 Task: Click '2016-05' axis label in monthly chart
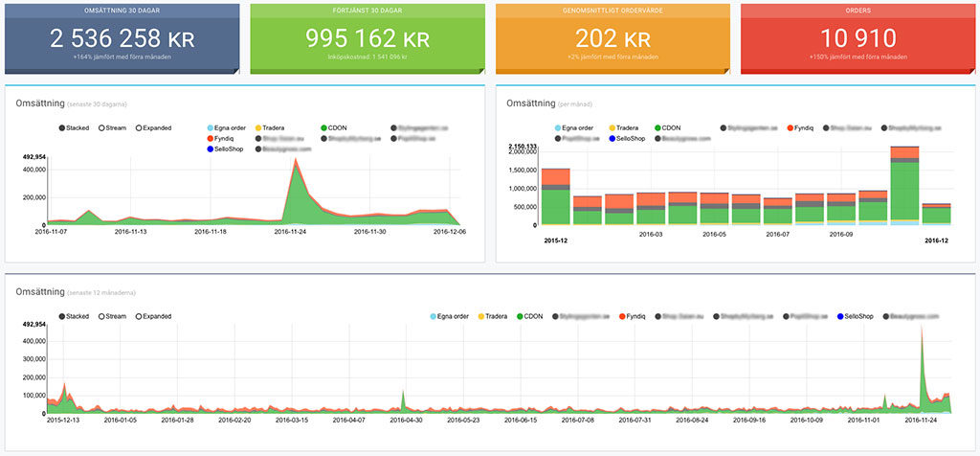[714, 236]
